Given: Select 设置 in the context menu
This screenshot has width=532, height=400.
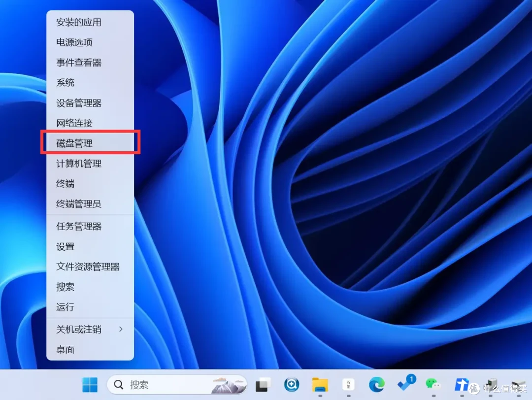Looking at the screenshot, I should point(90,247).
